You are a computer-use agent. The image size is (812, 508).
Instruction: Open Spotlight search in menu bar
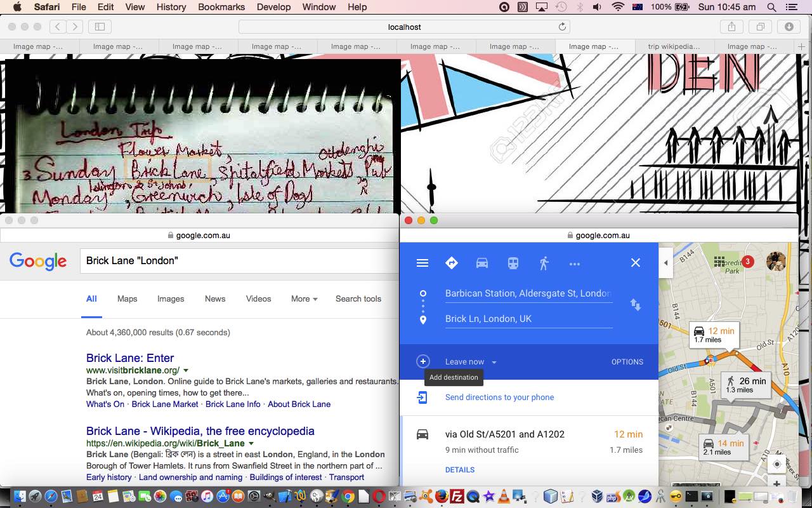click(x=771, y=7)
